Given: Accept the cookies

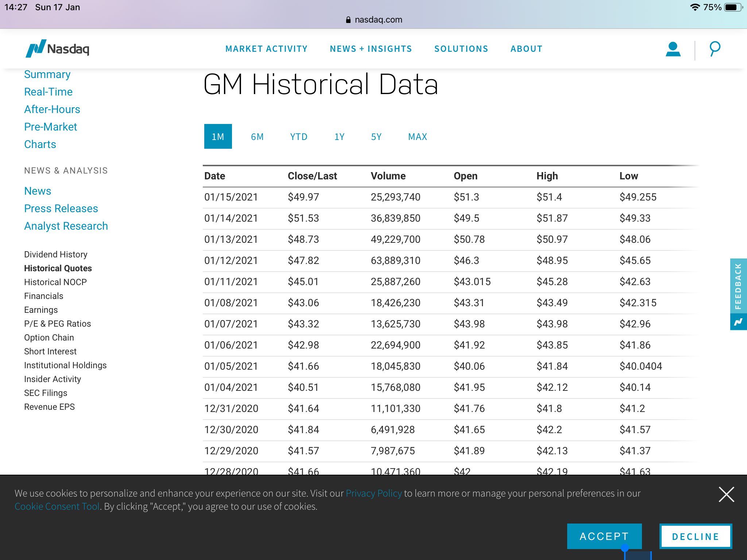Looking at the screenshot, I should click(x=604, y=536).
